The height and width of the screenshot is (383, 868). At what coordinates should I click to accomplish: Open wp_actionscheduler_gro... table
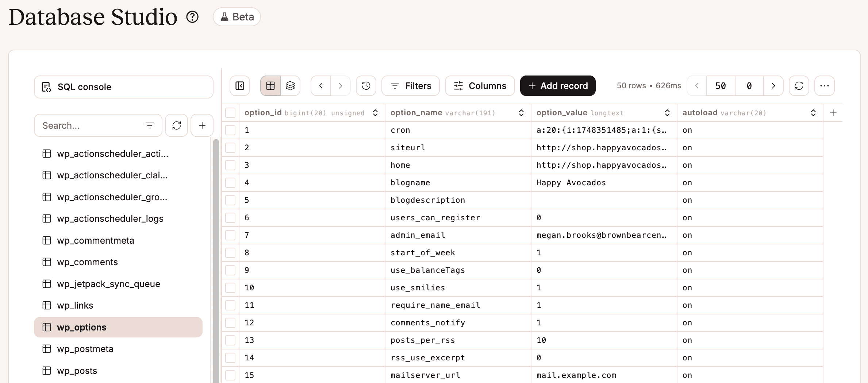pyautogui.click(x=118, y=197)
